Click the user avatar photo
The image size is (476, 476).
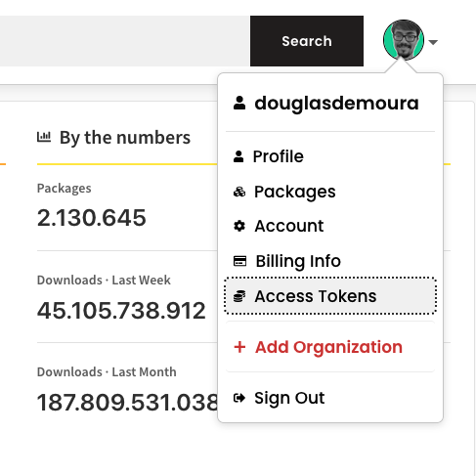point(404,40)
